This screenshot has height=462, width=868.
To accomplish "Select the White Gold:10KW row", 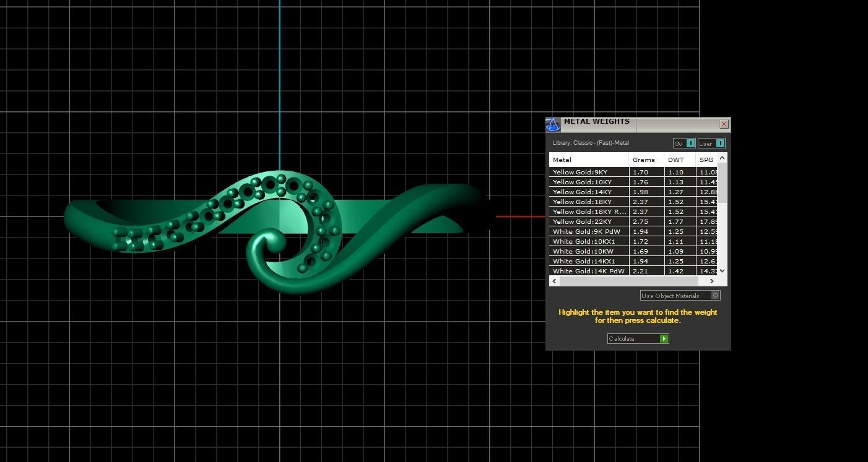I will [x=634, y=251].
